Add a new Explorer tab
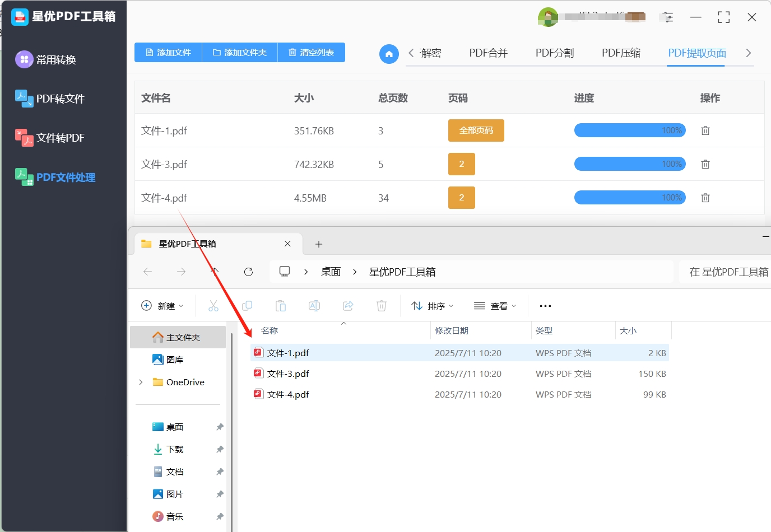Viewport: 771px width, 532px height. 319,244
